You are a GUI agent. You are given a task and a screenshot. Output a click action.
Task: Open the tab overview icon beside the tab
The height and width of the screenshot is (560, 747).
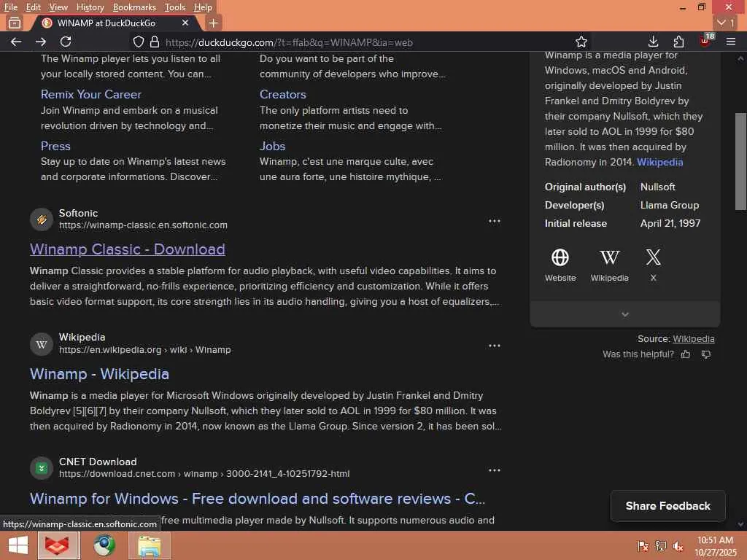[15, 23]
